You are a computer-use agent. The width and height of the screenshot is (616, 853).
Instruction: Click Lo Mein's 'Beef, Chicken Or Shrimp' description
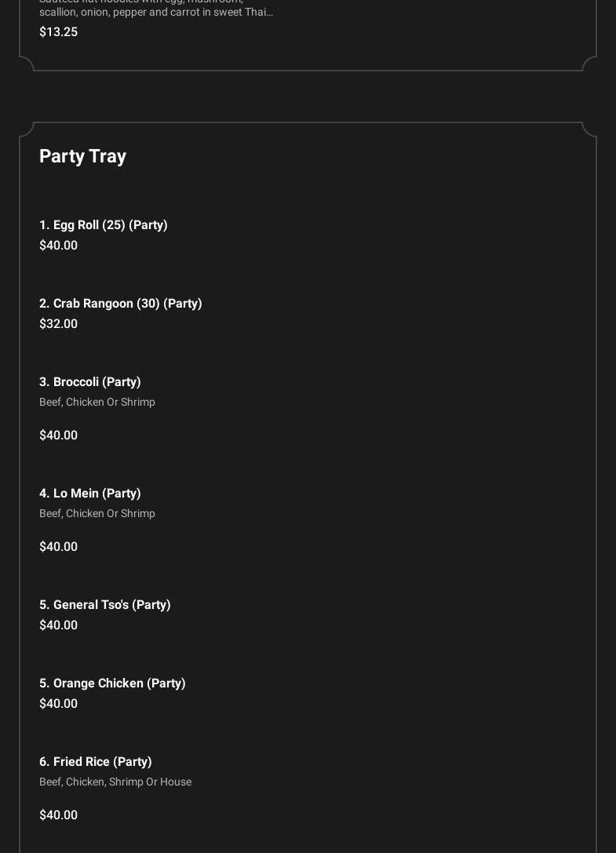tap(97, 514)
